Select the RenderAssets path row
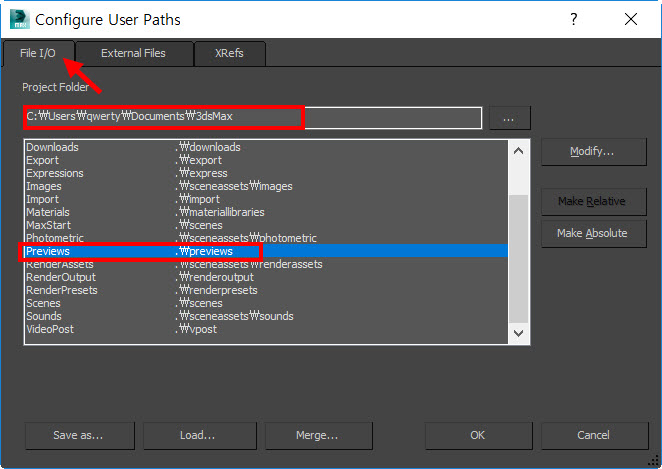 (266, 264)
